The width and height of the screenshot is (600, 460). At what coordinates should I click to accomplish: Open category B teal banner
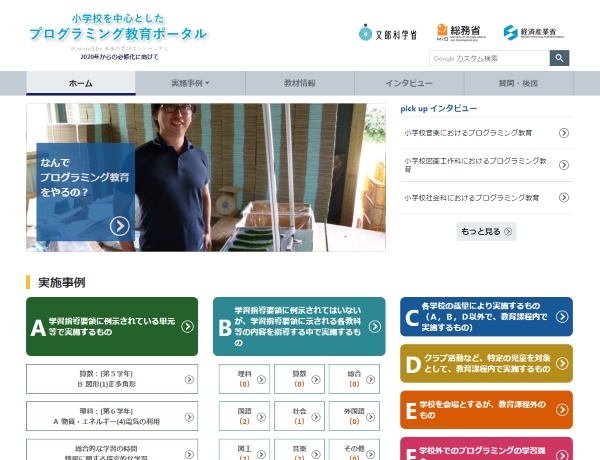299,326
